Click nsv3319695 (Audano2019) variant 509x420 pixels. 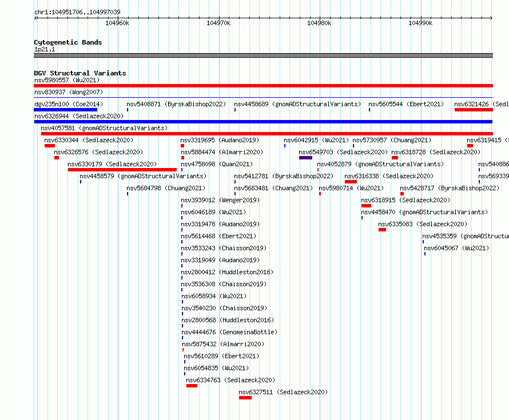(220, 140)
